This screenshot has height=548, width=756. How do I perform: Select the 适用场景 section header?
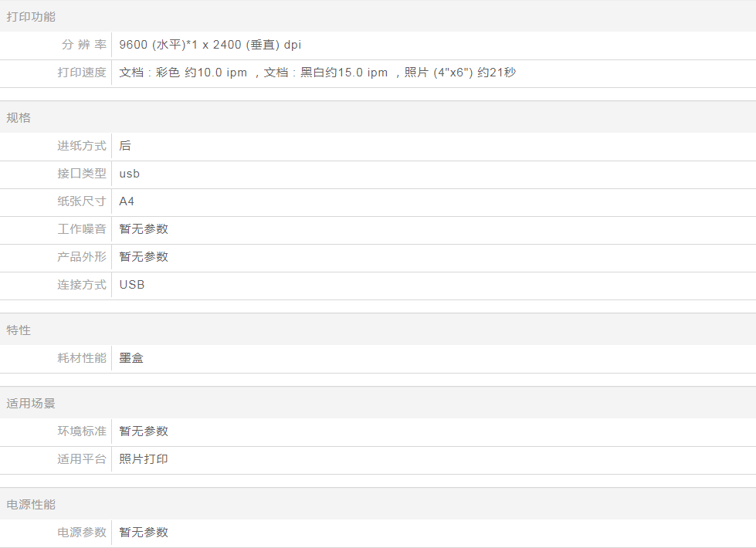pos(31,404)
